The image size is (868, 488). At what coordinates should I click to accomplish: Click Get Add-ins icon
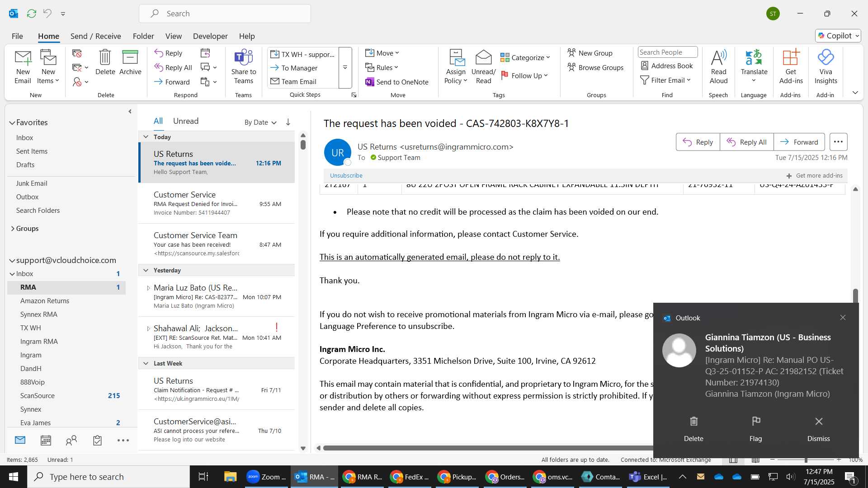point(791,67)
